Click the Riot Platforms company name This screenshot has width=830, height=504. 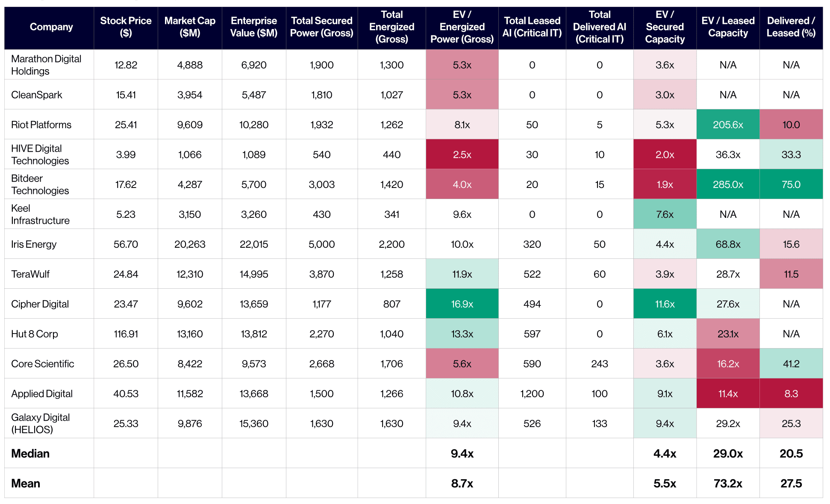click(41, 125)
